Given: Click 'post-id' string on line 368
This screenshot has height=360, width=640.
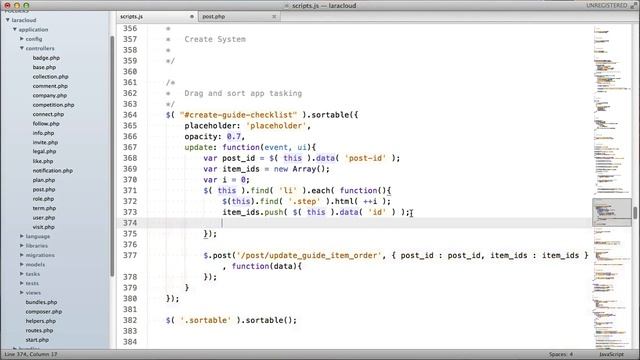Looking at the screenshot, I should tap(365, 158).
